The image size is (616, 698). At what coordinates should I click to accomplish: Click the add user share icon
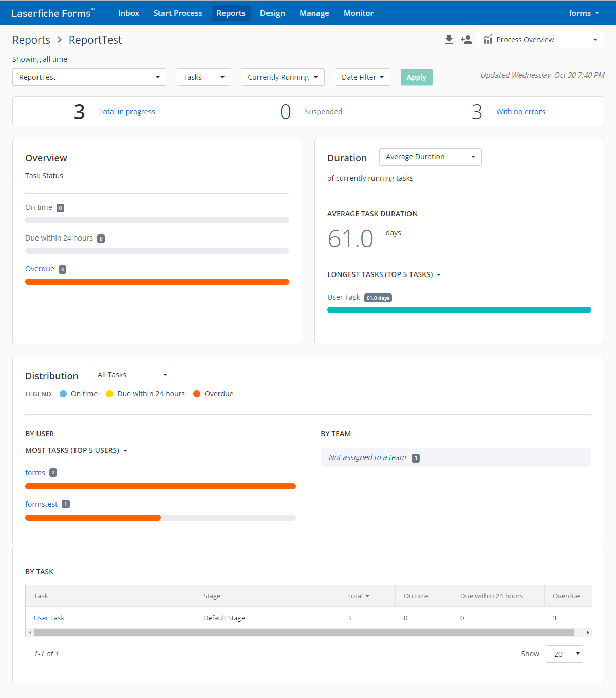click(x=466, y=40)
